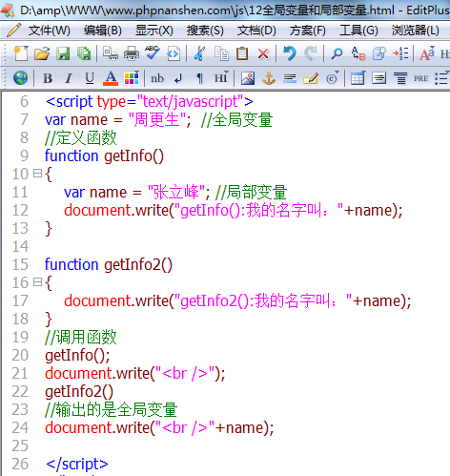Open the color palette grid icon

tap(132, 78)
